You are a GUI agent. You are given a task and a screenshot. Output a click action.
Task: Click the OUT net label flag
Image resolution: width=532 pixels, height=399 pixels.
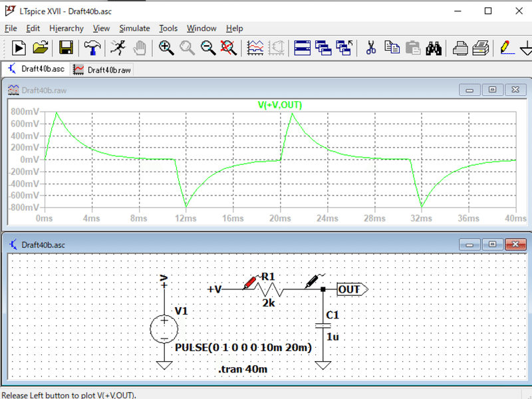pyautogui.click(x=352, y=289)
